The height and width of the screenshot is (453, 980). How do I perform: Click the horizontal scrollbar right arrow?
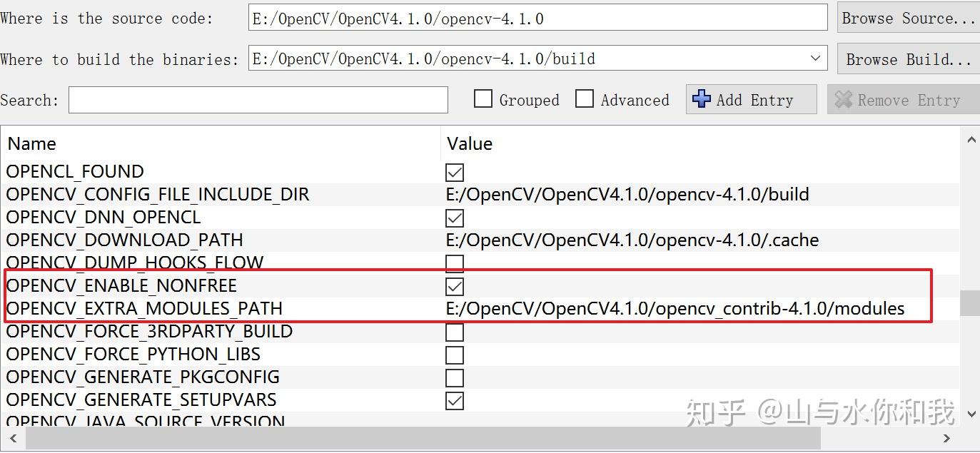pos(948,440)
